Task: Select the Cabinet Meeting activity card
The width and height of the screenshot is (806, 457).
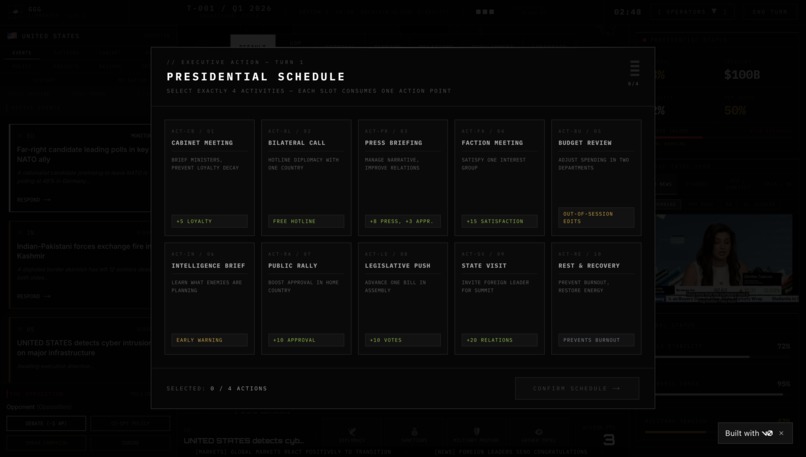Action: (209, 177)
